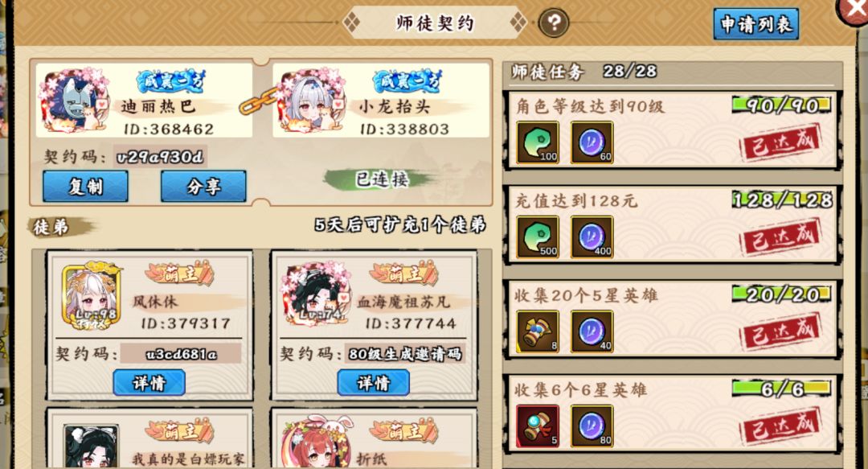Open 详情 for disciple 凤休休
The image size is (868, 469).
pos(149,383)
